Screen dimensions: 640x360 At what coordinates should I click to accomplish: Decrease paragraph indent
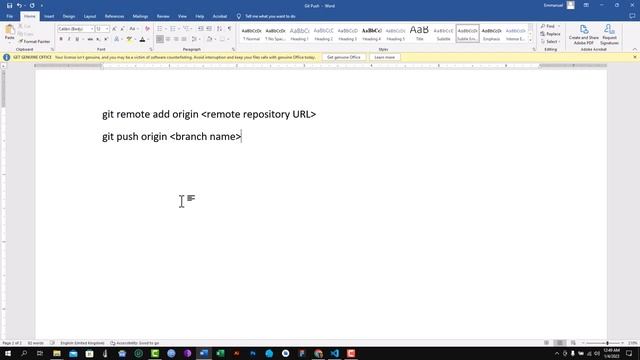[200, 29]
